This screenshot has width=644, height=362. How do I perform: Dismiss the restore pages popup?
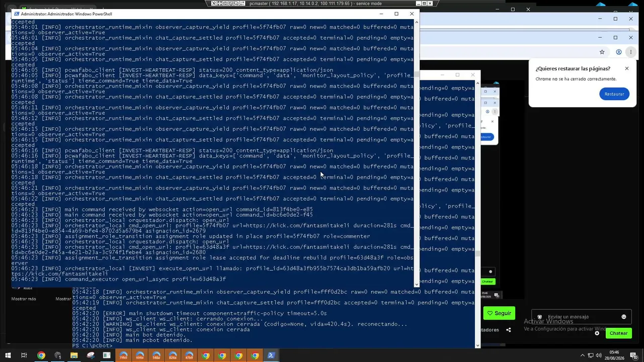pyautogui.click(x=627, y=68)
